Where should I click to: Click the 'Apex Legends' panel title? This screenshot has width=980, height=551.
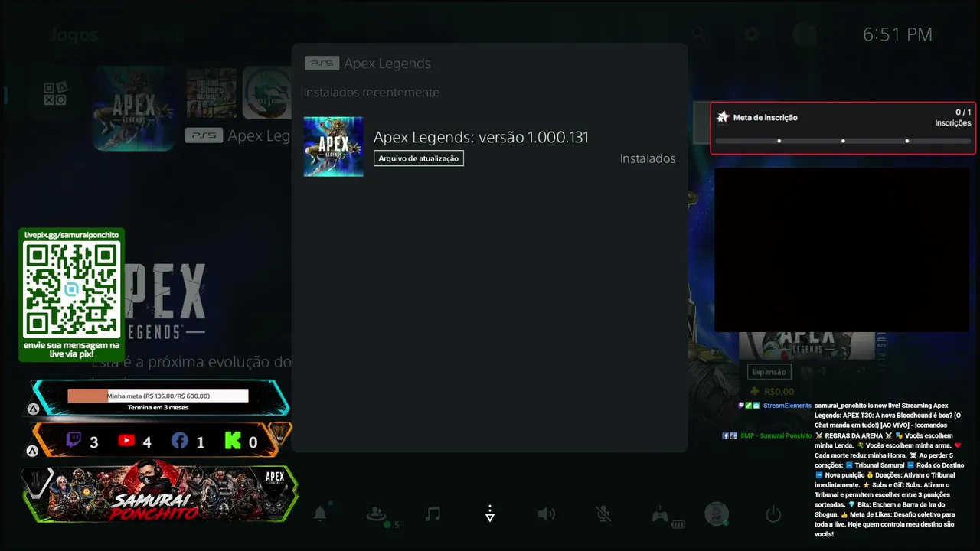coord(387,64)
